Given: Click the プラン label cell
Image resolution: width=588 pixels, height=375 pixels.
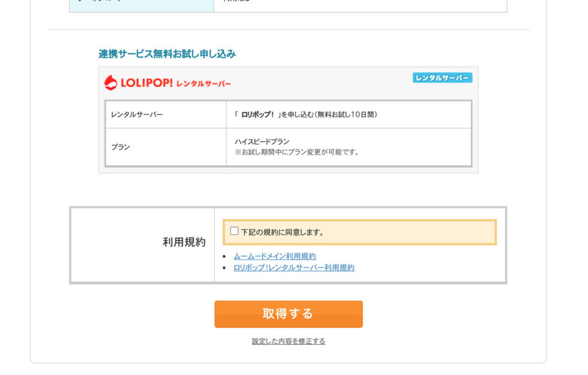Looking at the screenshot, I should tap(166, 147).
